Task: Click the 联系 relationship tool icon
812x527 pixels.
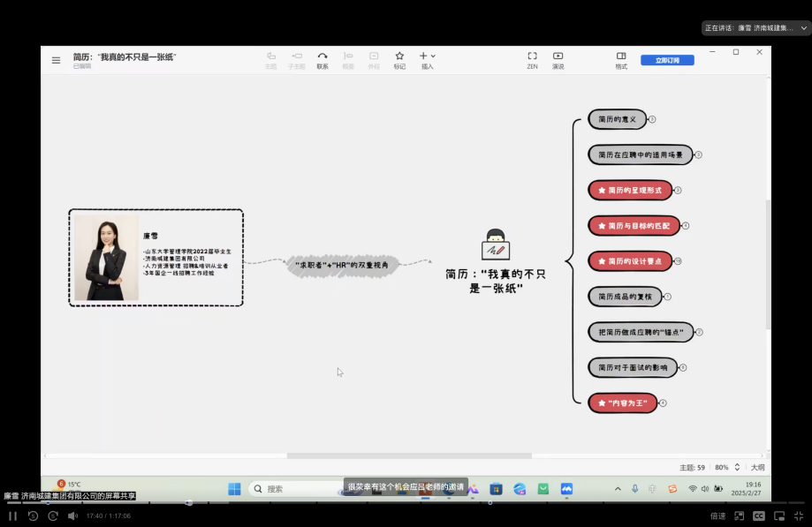Action: [323, 59]
